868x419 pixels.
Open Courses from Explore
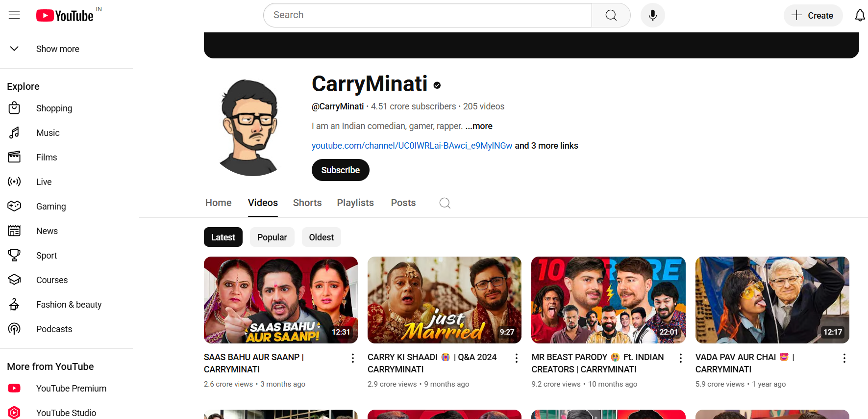pos(67,280)
